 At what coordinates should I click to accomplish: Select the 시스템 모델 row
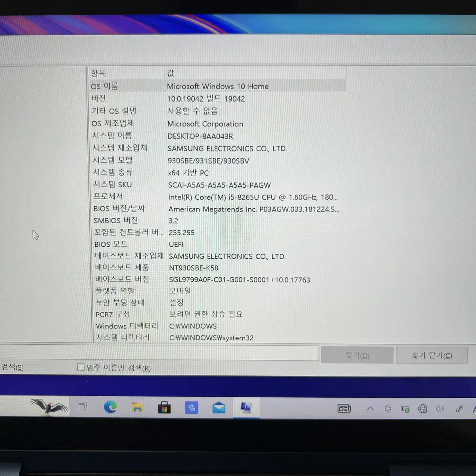coord(218,160)
